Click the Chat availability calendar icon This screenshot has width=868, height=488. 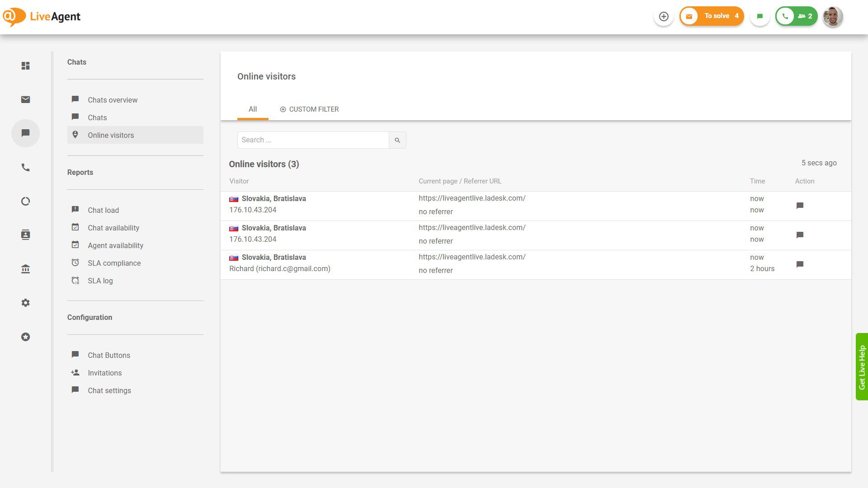[75, 227]
